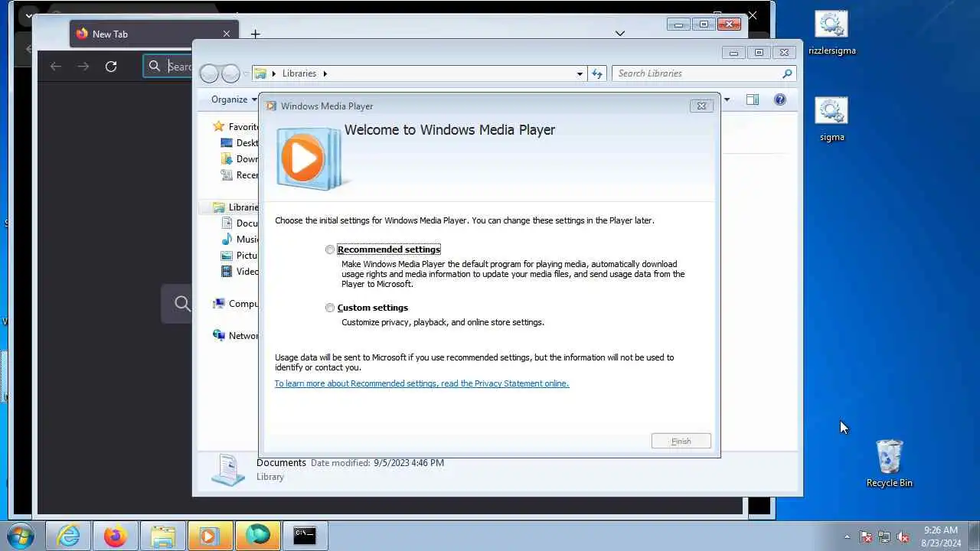
Task: Go back in Firefox
Action: (x=55, y=67)
